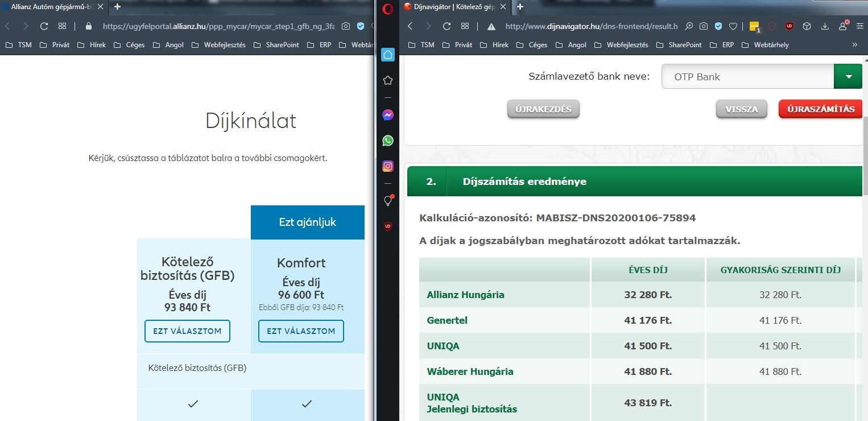Viewport: 868px width, 421px height.
Task: Open a new tab in Díjnavigátor window
Action: (520, 7)
